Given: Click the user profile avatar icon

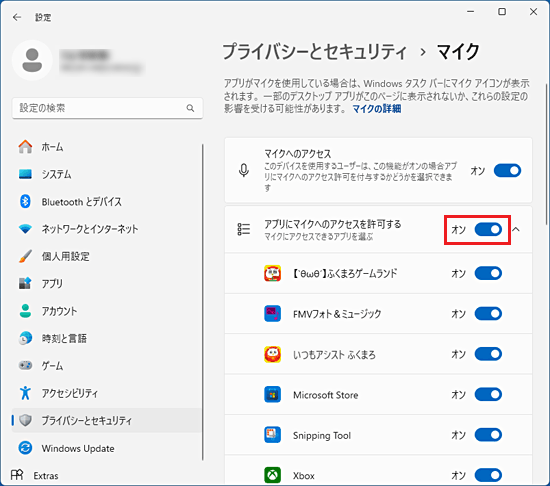Looking at the screenshot, I should click(32, 60).
